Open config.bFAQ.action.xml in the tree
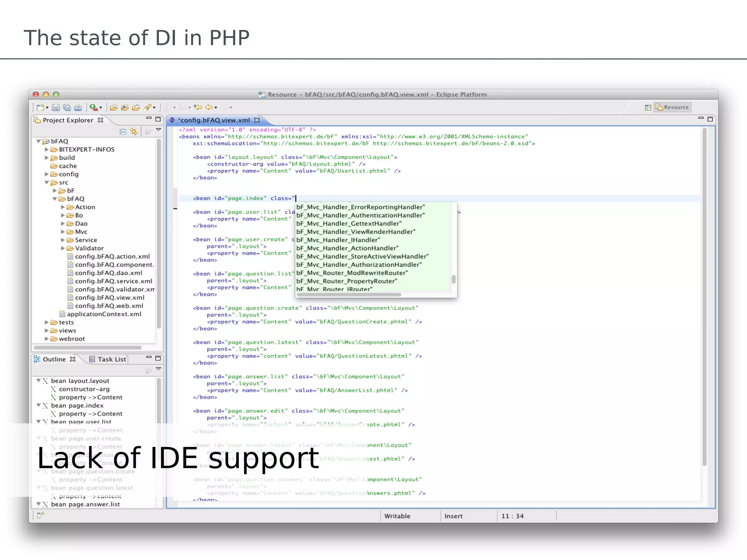The height and width of the screenshot is (560, 747). coord(108,256)
